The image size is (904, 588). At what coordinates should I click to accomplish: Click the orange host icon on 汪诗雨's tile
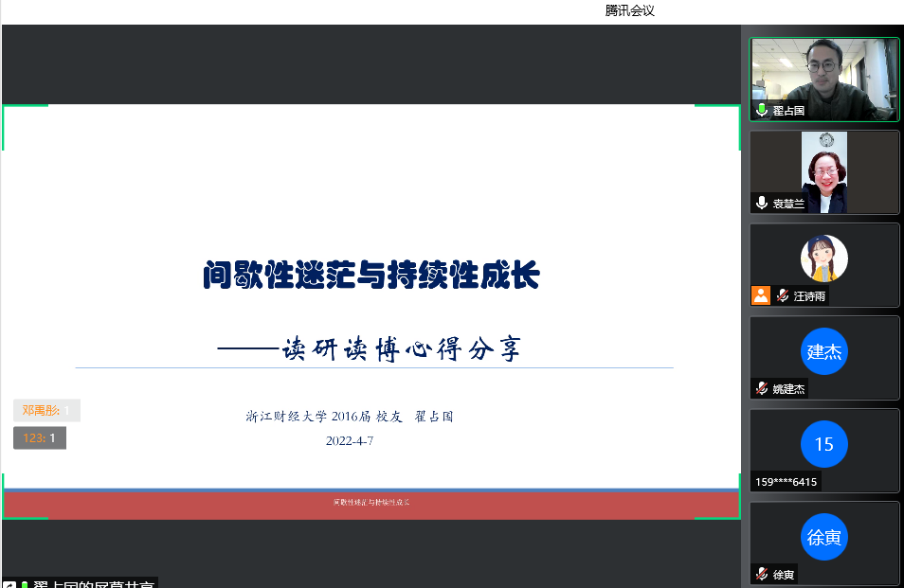(x=761, y=295)
